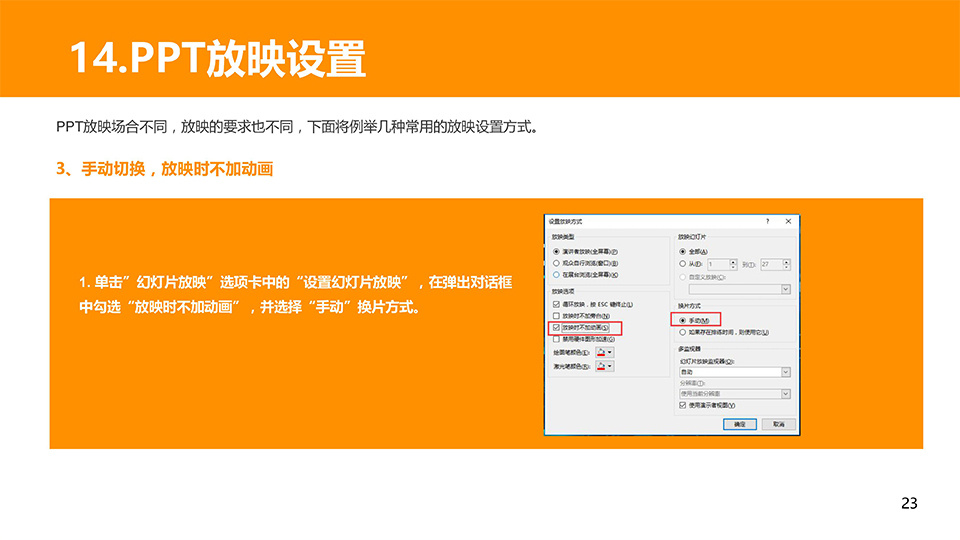Expand the 分辨率 resolution dropdown

[x=786, y=394]
